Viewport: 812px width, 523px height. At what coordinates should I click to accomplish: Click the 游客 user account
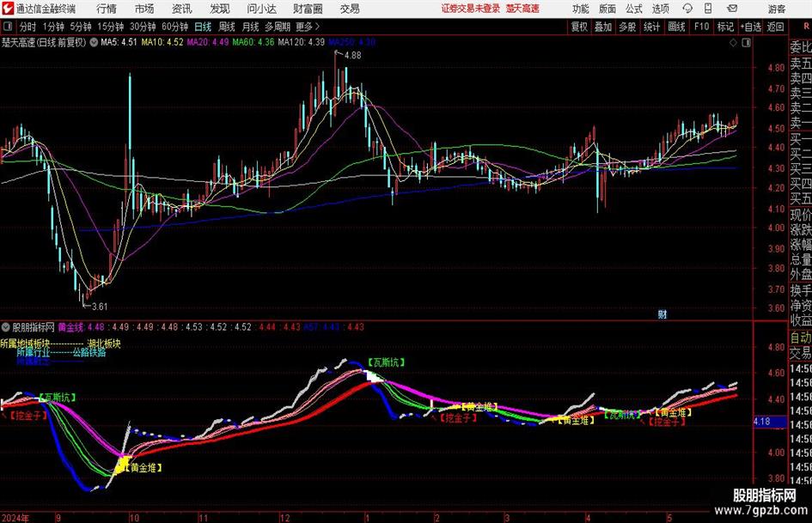coord(777,9)
